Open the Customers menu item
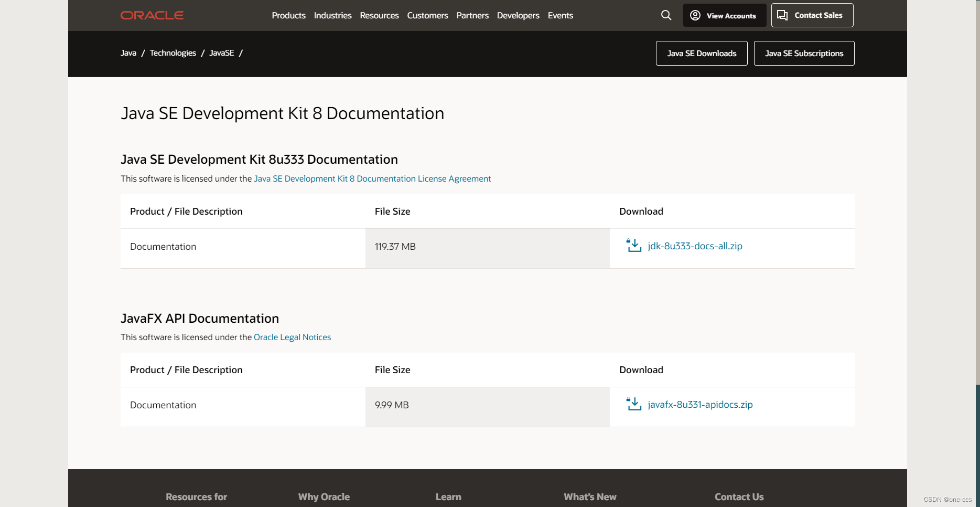The height and width of the screenshot is (507, 980). [x=427, y=15]
